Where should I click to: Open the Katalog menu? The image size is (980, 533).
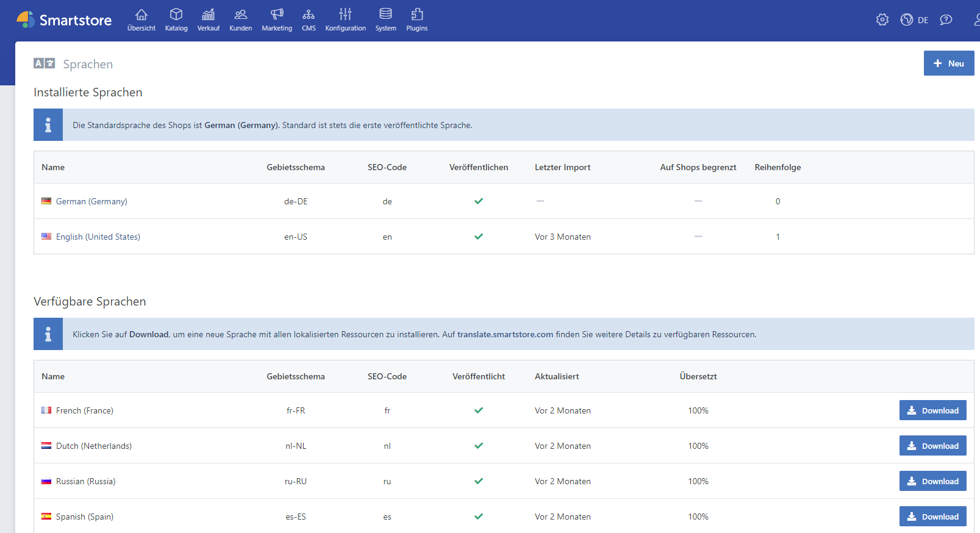(176, 20)
